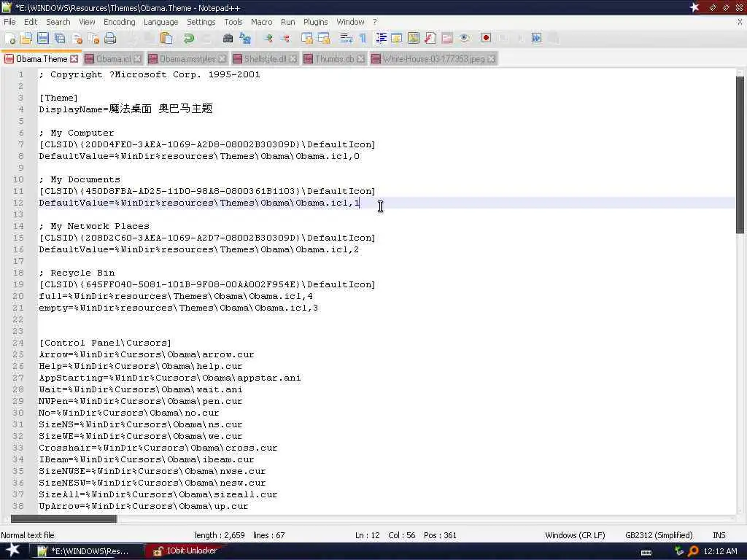Click the DisplayName line in the editor

point(125,109)
